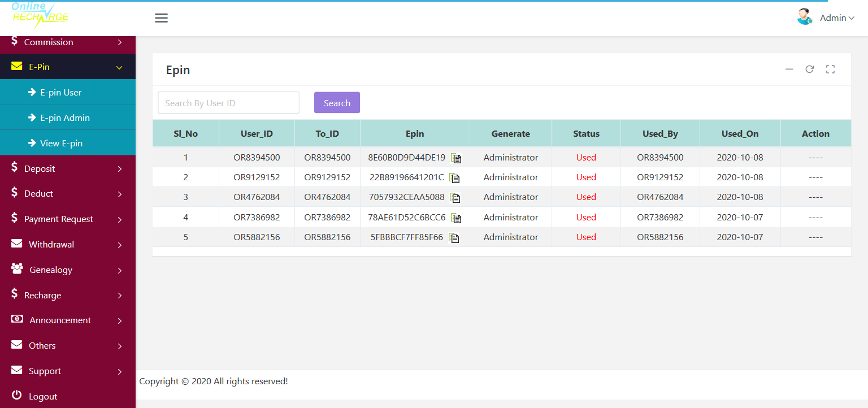Expand Epin panel to fullscreen

point(830,70)
